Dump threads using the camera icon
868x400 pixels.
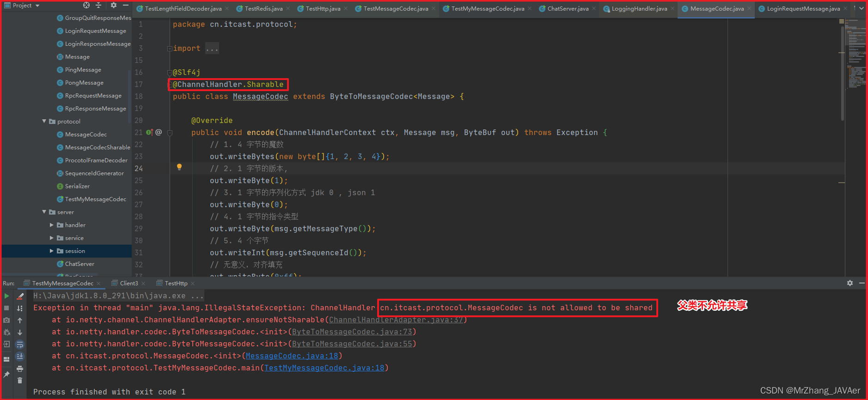click(6, 320)
